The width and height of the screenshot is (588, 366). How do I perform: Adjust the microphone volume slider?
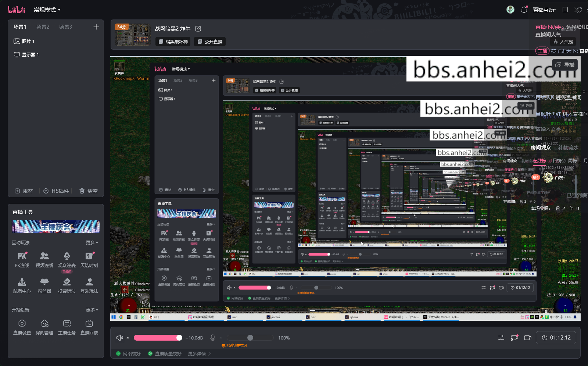pos(250,338)
